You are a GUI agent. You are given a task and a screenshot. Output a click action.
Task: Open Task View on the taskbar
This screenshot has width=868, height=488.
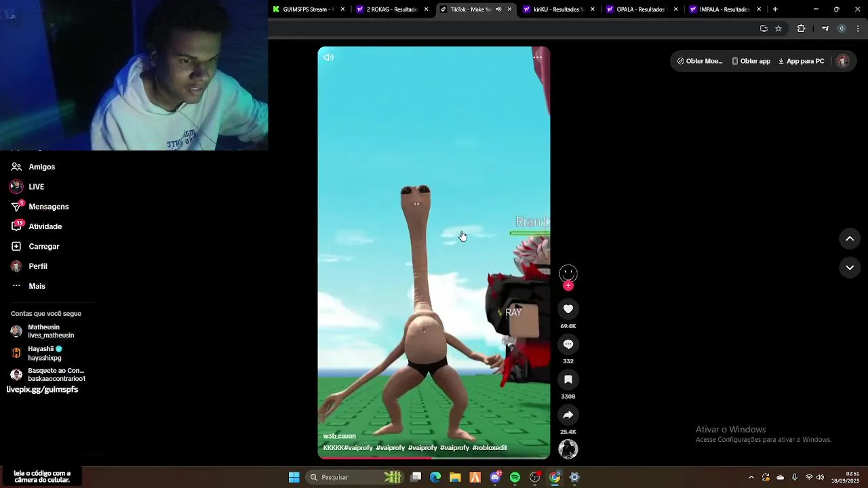pos(416,477)
